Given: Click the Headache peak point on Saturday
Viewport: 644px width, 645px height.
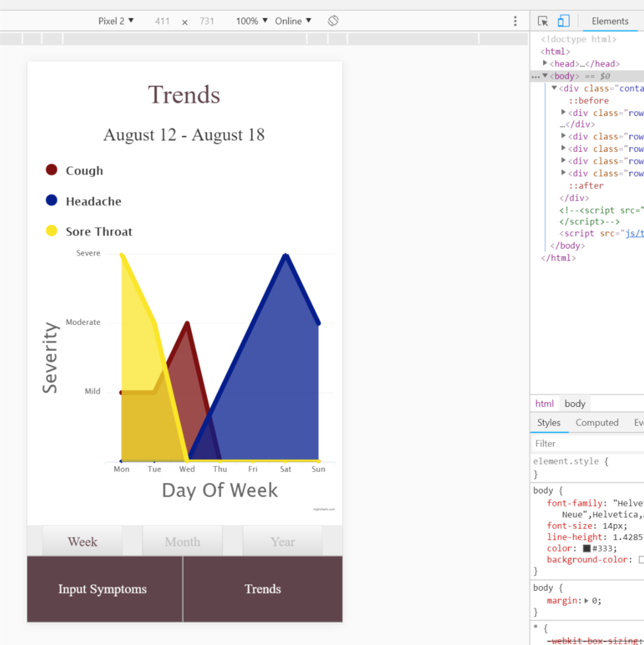Looking at the screenshot, I should [x=286, y=255].
